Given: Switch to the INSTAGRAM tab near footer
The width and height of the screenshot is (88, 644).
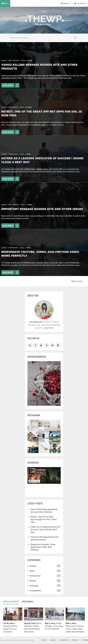Looking at the screenshot, I should click(x=27, y=602).
